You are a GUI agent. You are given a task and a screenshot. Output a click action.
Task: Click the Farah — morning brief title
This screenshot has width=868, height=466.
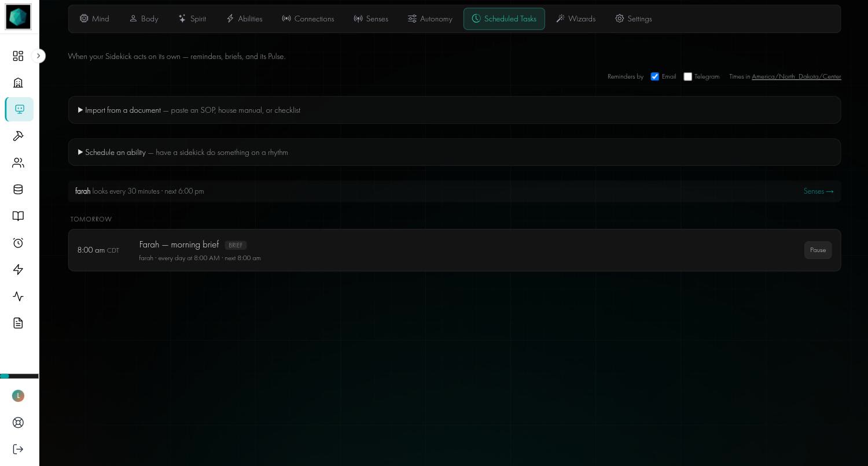coord(179,245)
